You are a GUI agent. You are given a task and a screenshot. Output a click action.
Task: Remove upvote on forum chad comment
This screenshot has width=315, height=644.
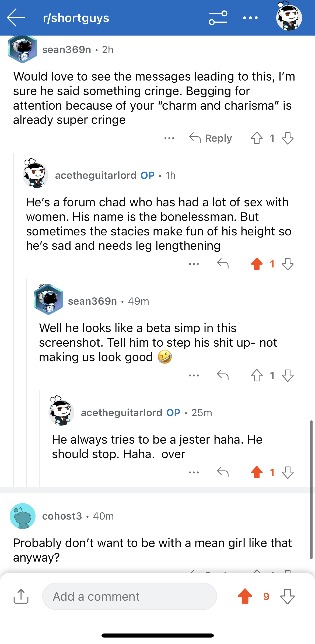pos(257,264)
